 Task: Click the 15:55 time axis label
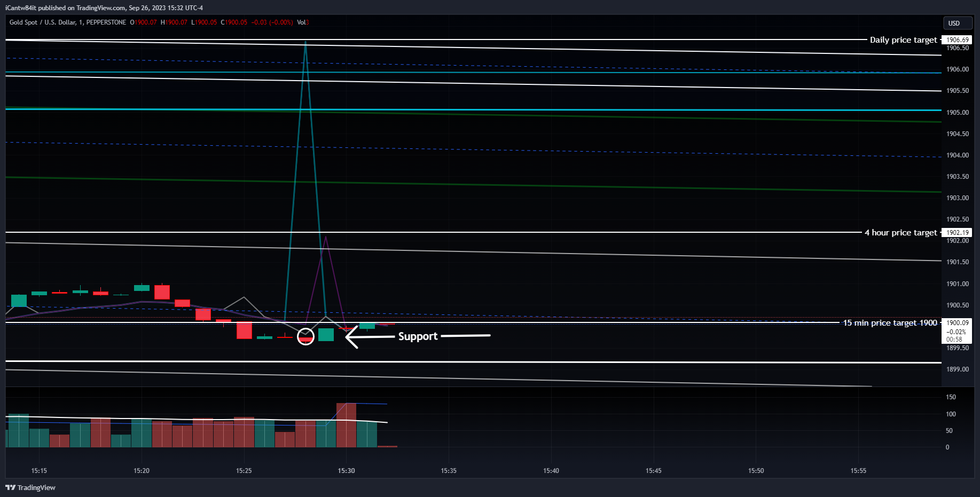(858, 471)
